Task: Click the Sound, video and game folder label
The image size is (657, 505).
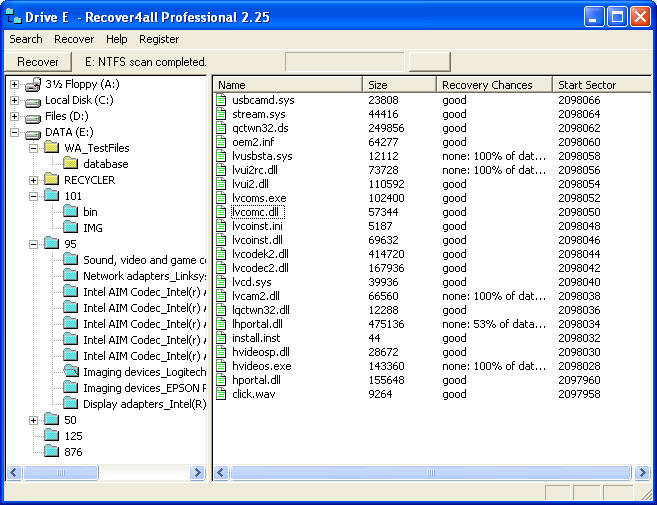Action: (145, 260)
